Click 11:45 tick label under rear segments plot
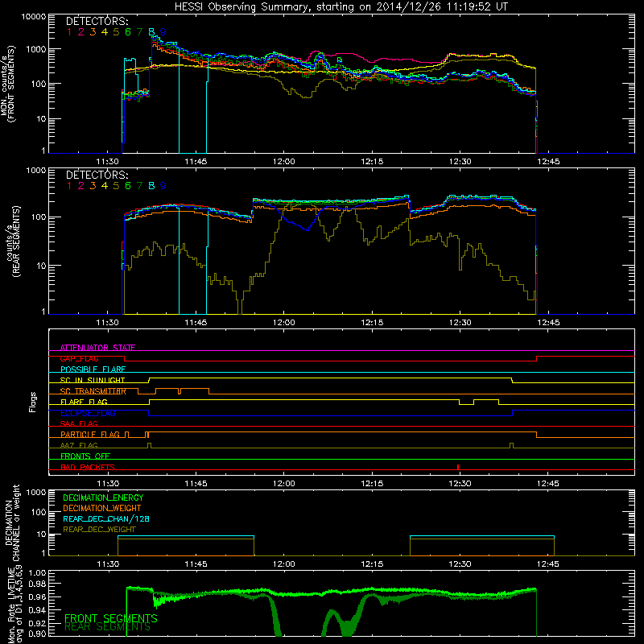Viewport: 644px width, 644px height. (x=196, y=323)
